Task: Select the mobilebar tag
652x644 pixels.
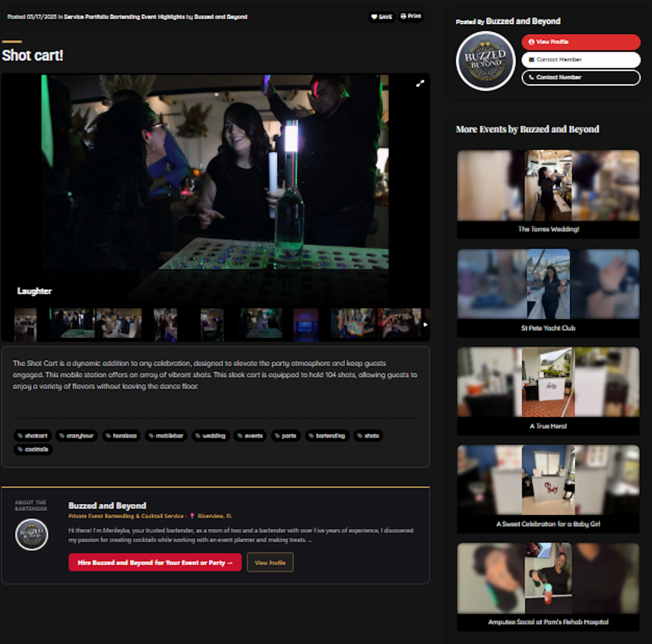Action: point(166,436)
